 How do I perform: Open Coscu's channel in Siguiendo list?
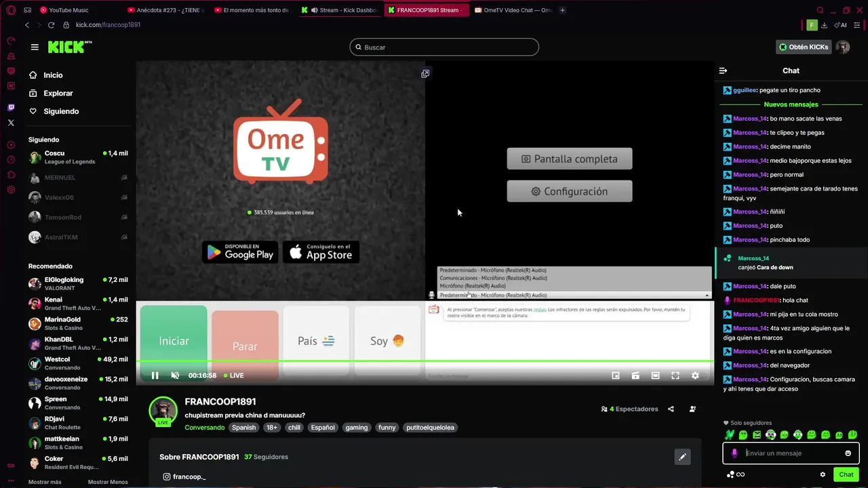pyautogui.click(x=78, y=157)
